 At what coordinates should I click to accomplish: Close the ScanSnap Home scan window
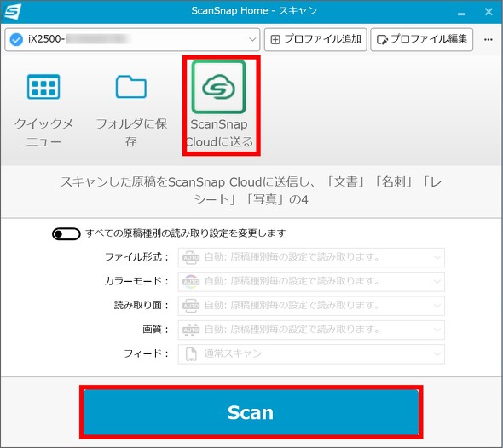[489, 12]
